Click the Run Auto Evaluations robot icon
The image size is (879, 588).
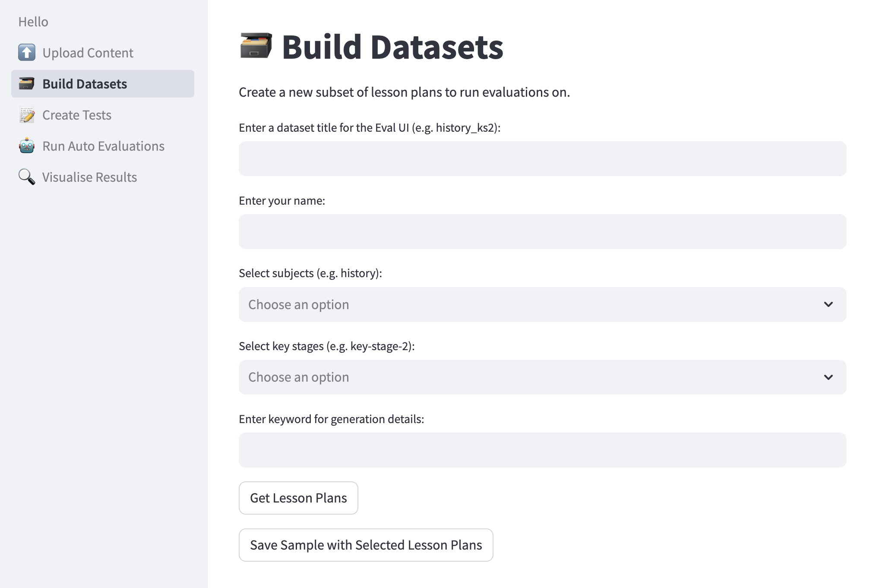click(27, 146)
